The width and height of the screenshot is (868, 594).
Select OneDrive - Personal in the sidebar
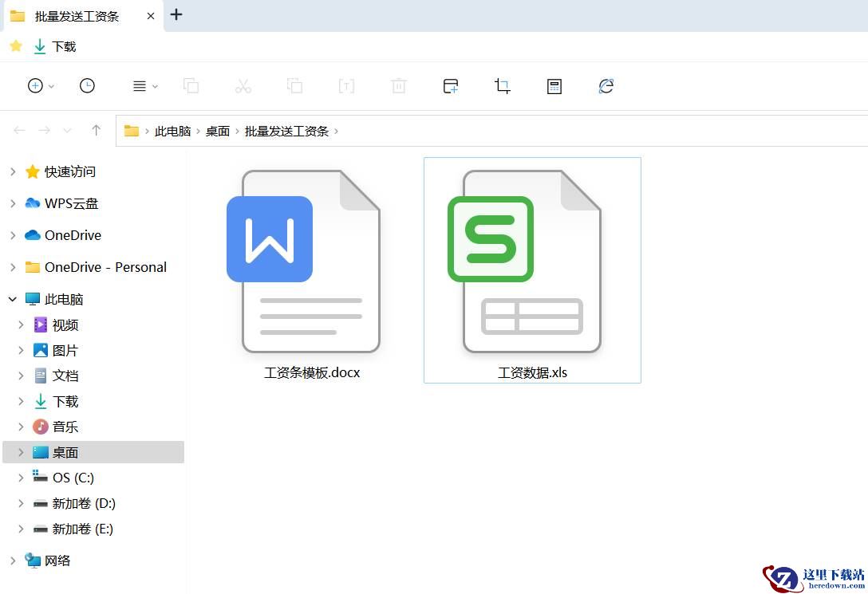105,267
